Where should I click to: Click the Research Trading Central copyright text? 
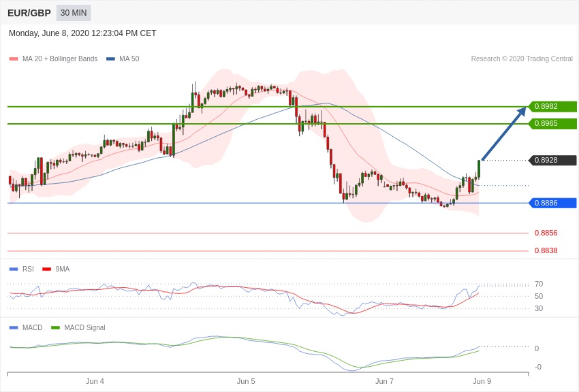(x=522, y=59)
